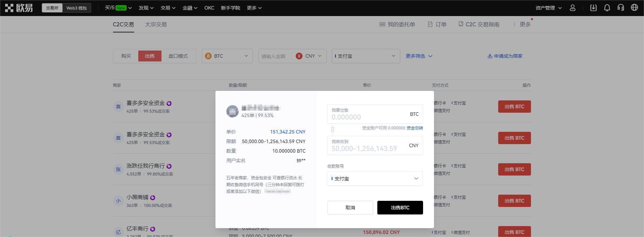Expand the 金融 menu in navigation
Screen dimensions: 644x237
point(190,8)
